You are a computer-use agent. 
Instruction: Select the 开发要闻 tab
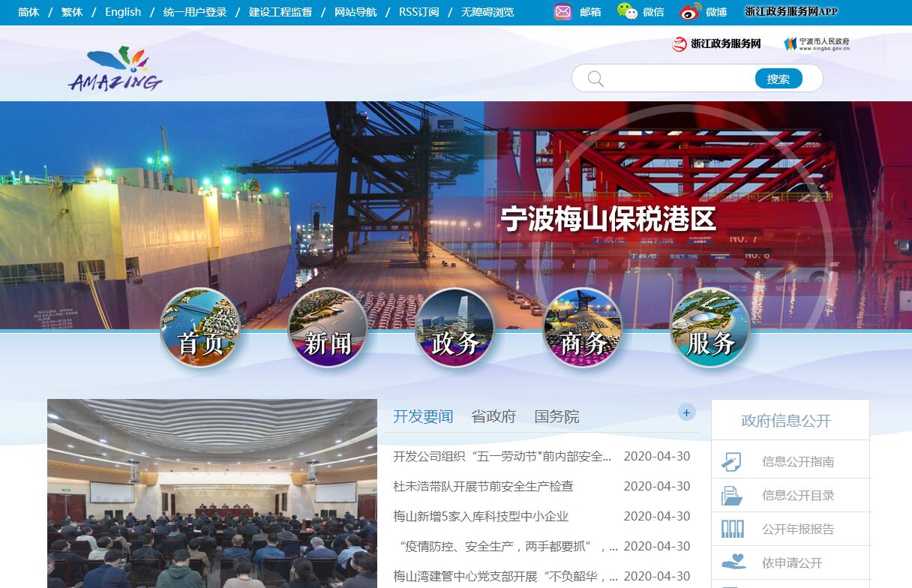423,417
